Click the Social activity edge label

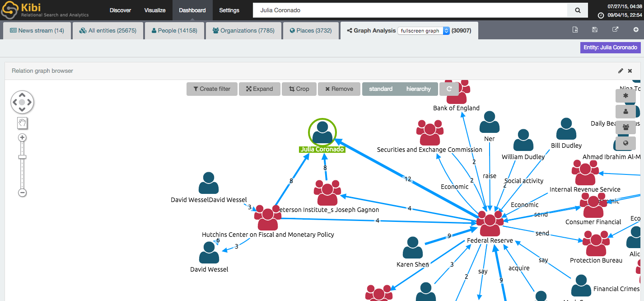pos(524,181)
